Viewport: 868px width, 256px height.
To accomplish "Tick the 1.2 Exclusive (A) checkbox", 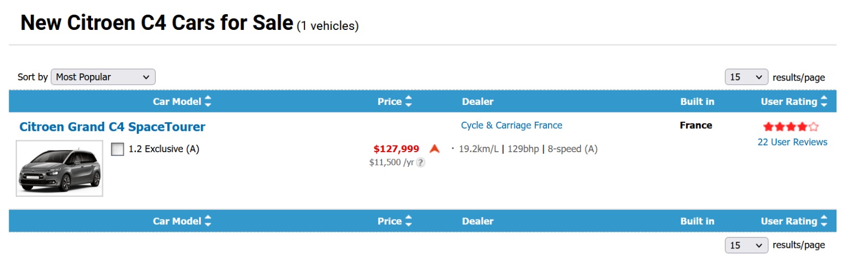I will pyautogui.click(x=117, y=149).
